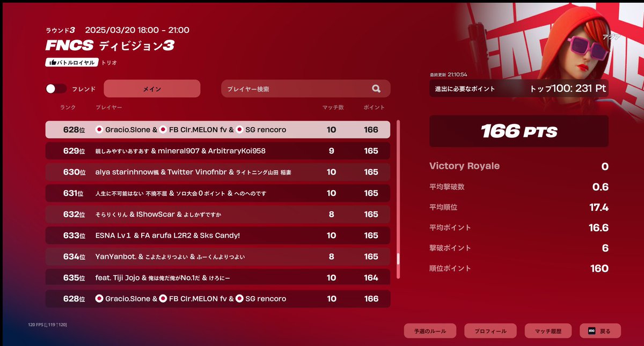Click the プレイヤー column header
The width and height of the screenshot is (644, 346).
click(108, 108)
